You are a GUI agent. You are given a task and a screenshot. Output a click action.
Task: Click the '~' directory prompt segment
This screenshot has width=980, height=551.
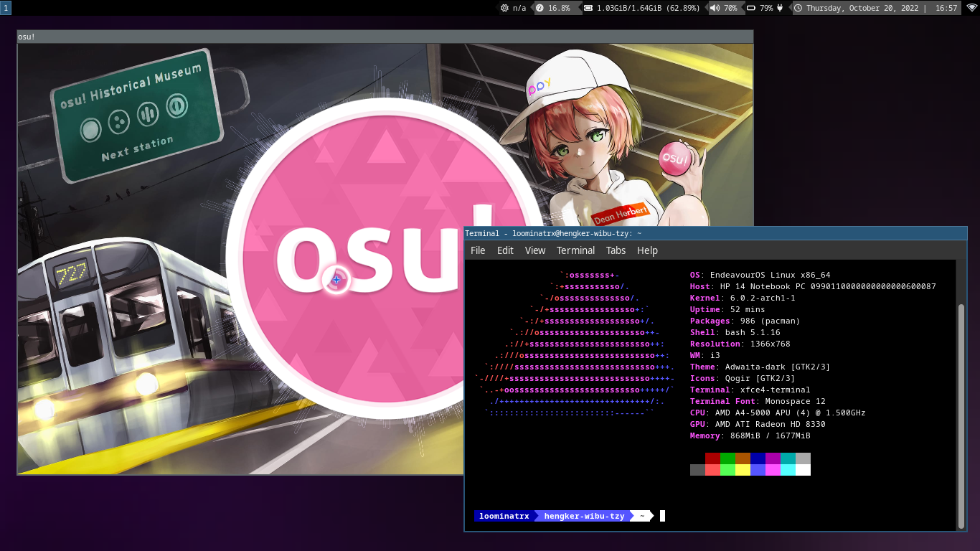[x=642, y=516]
